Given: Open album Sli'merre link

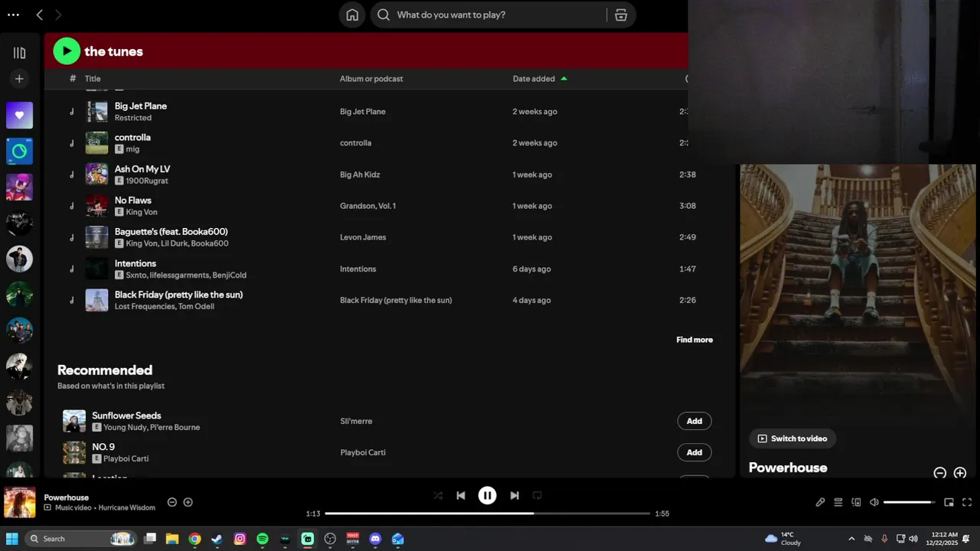Looking at the screenshot, I should [x=356, y=421].
